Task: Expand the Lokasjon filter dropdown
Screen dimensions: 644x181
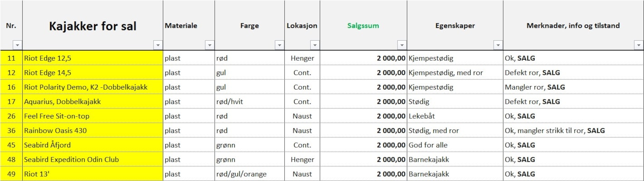Action: point(315,45)
